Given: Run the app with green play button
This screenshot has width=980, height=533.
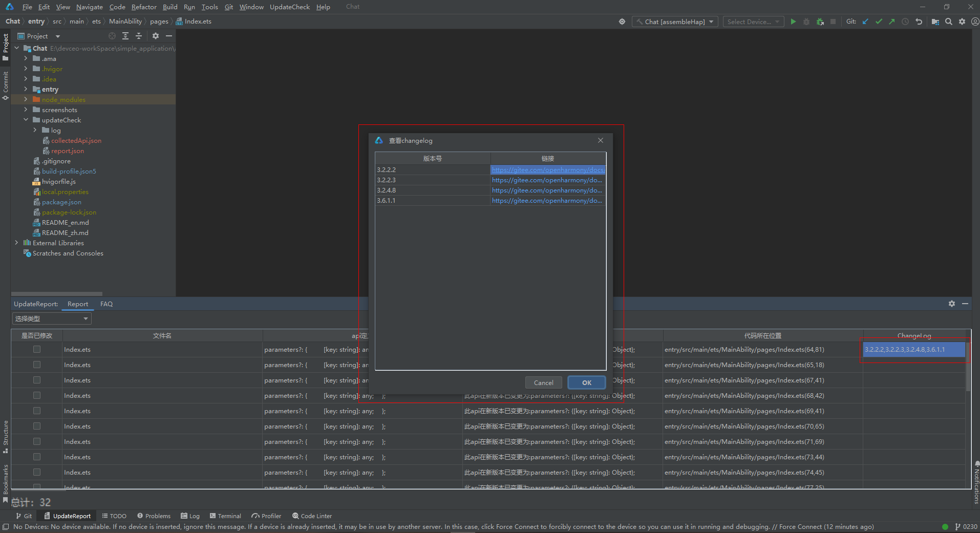Looking at the screenshot, I should [793, 22].
